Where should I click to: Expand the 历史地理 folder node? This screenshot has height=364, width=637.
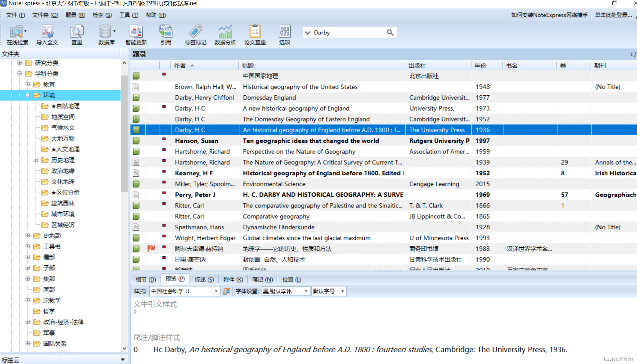pos(36,160)
